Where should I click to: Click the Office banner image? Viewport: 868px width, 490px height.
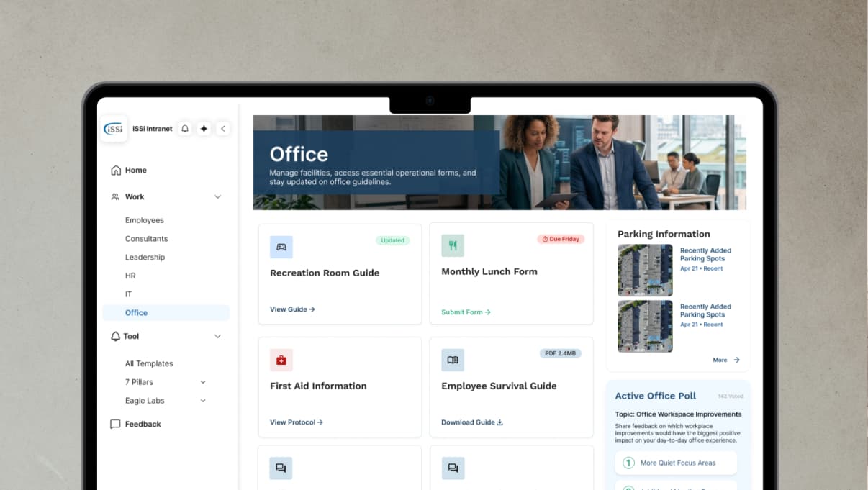(499, 162)
